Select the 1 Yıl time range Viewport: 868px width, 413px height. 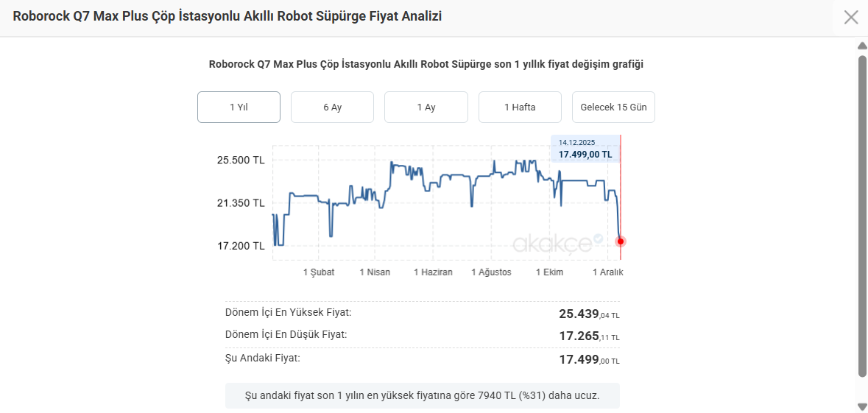[x=239, y=107]
